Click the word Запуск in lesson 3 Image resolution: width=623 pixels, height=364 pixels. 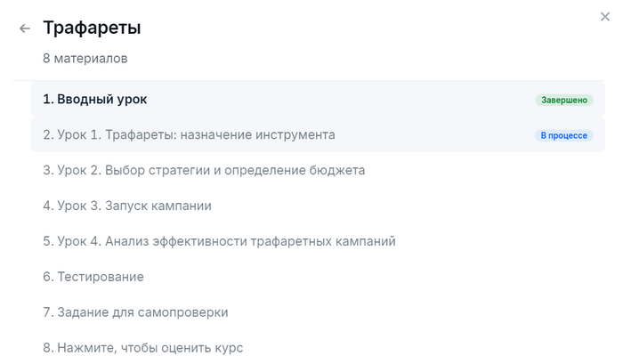coord(127,206)
